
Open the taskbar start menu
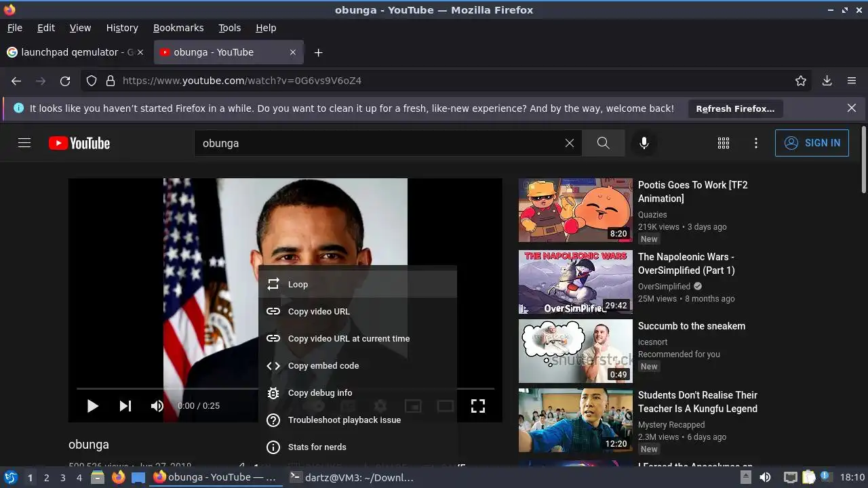point(10,477)
